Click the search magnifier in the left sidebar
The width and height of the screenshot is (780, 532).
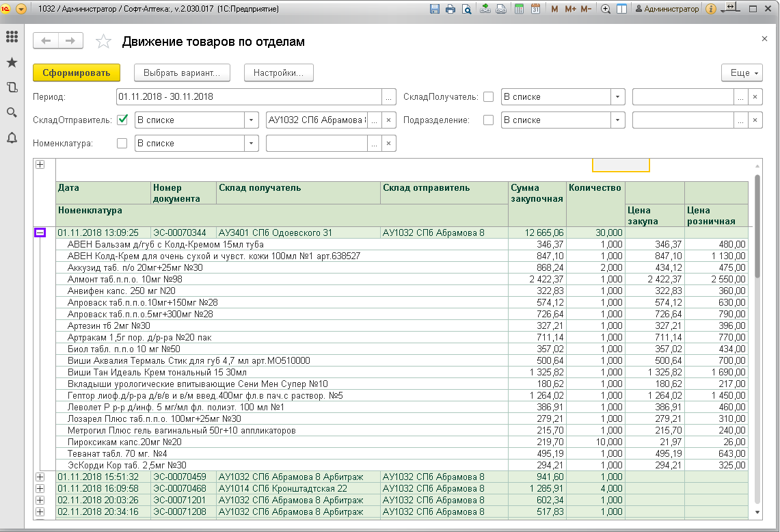[x=12, y=112]
